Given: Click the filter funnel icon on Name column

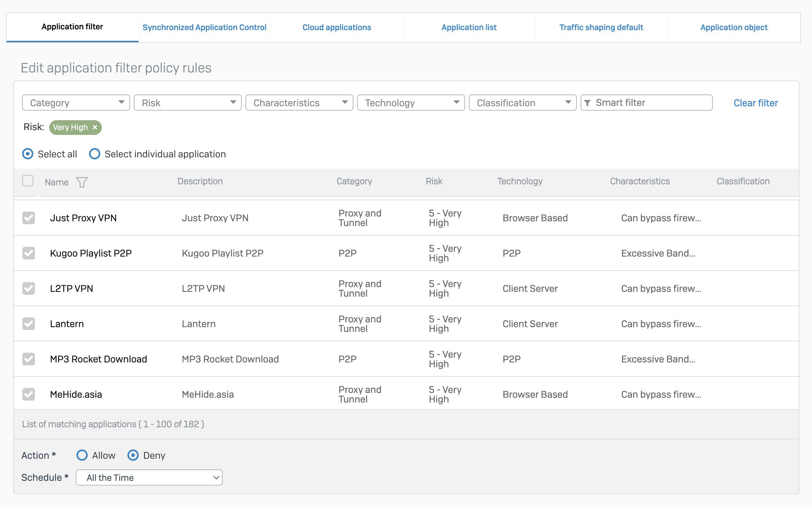Looking at the screenshot, I should click(82, 182).
